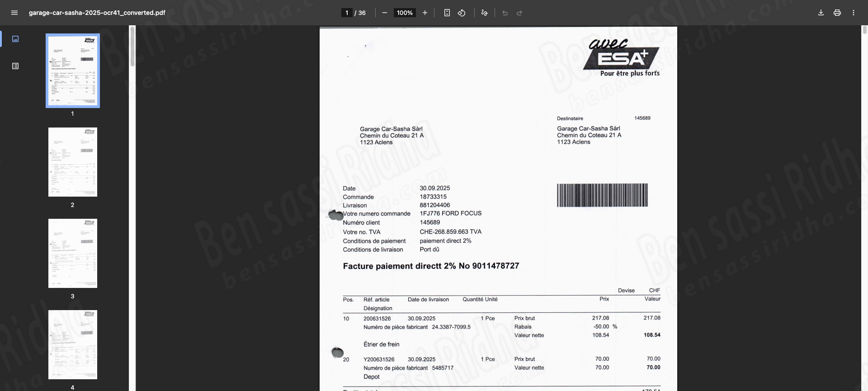Screen dimensions: 868x391
Task: Print the PDF document
Action: click(837, 13)
